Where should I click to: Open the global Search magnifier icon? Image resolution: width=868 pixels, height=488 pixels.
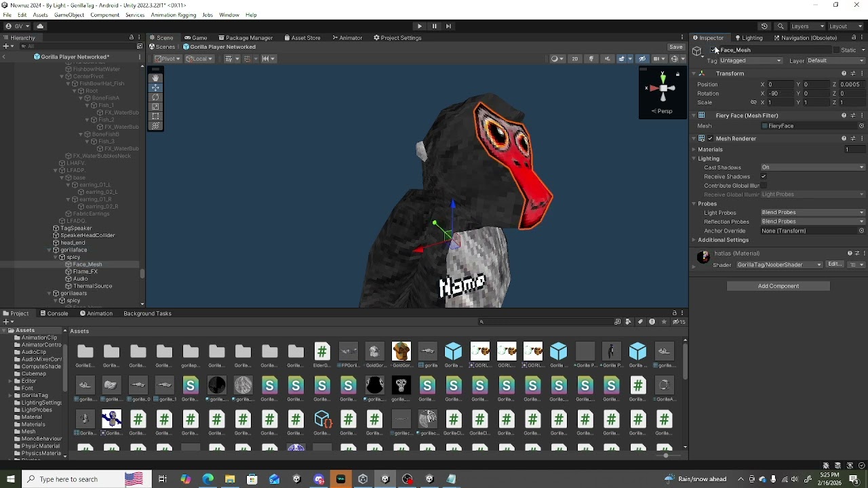coord(781,26)
